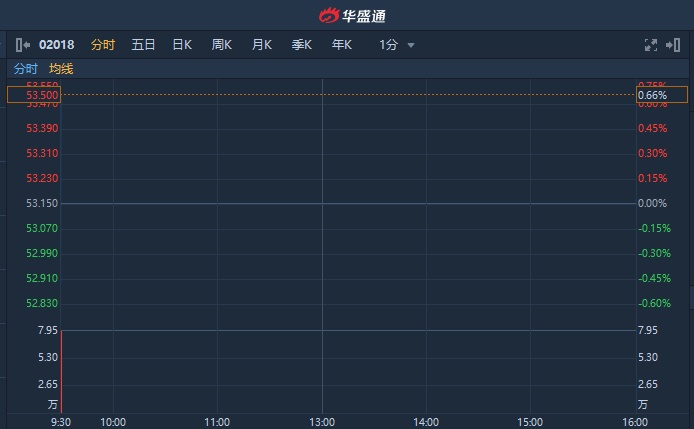694x429 pixels.
Task: Switch to the 分时 chart tab
Action: pyautogui.click(x=103, y=45)
